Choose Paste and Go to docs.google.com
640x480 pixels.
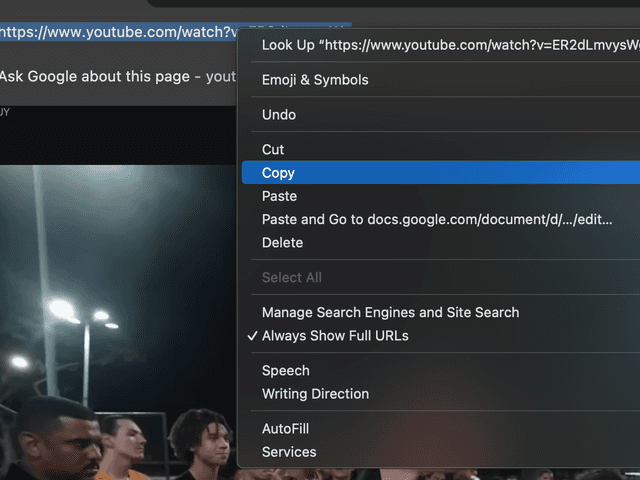[441, 219]
